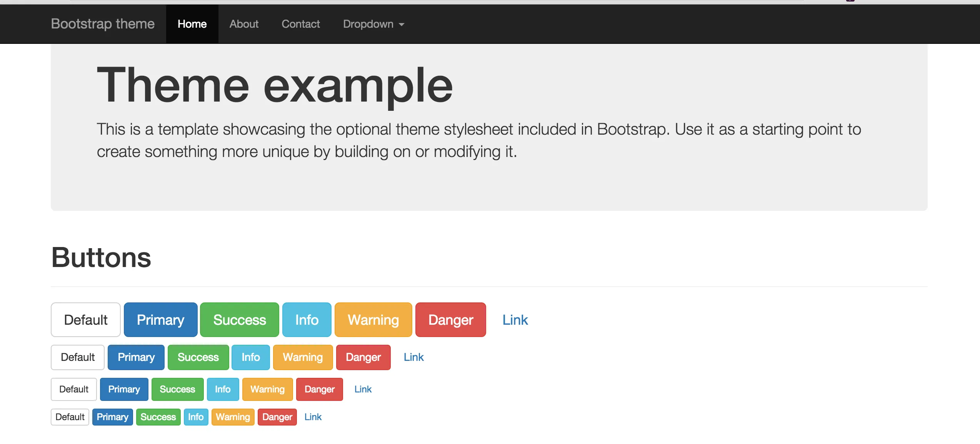Tap the medium-sized Info button

pyautogui.click(x=251, y=357)
